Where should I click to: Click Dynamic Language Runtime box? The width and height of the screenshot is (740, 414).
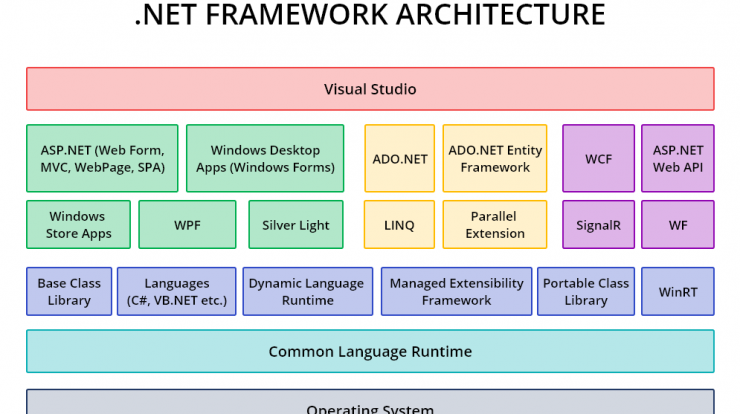[308, 291]
